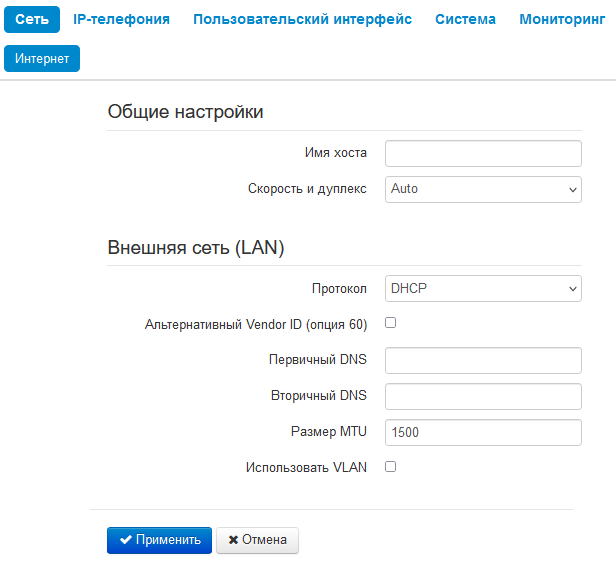Click into the Вторичный DNS field
This screenshot has width=616, height=562.
coord(483,396)
